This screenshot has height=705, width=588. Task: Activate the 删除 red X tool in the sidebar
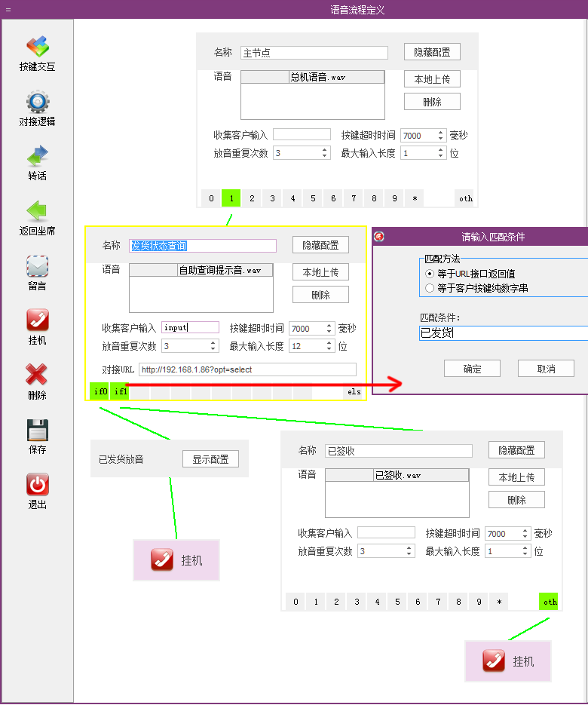pos(37,382)
